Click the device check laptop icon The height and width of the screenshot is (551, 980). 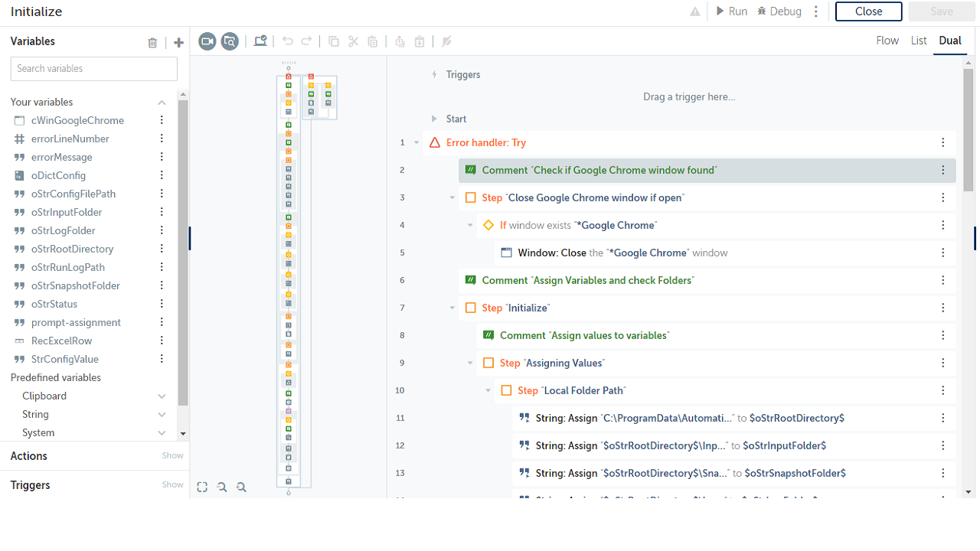(260, 41)
